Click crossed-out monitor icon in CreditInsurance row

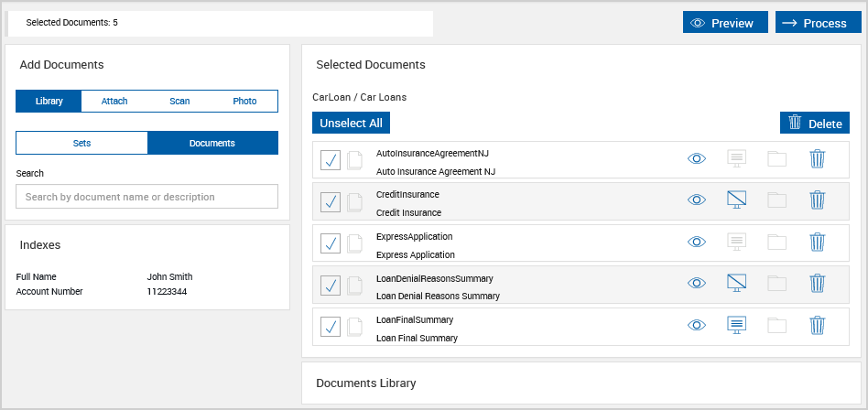737,200
